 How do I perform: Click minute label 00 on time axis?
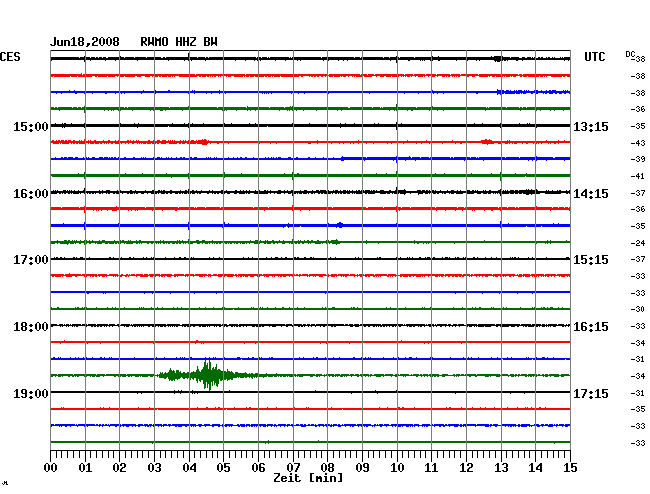pos(51,467)
